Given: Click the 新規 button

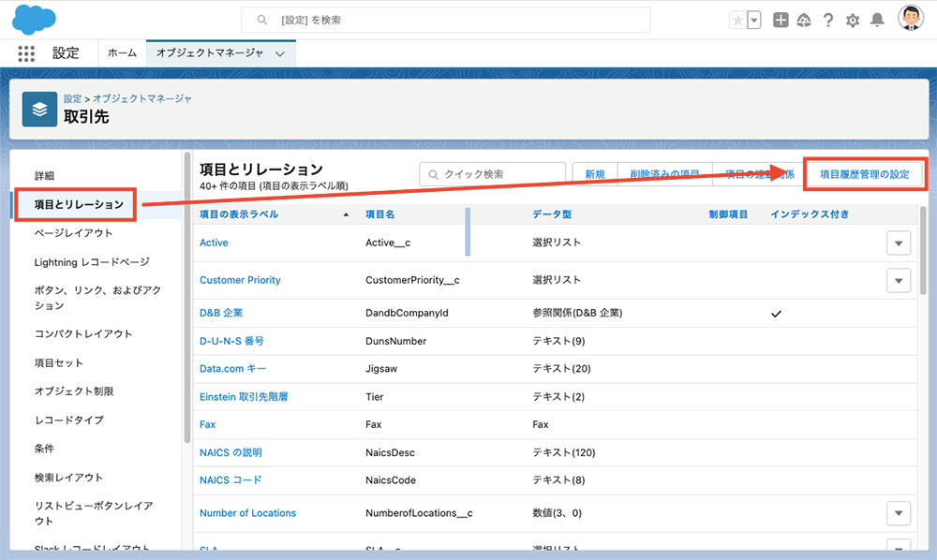Looking at the screenshot, I should point(595,174).
